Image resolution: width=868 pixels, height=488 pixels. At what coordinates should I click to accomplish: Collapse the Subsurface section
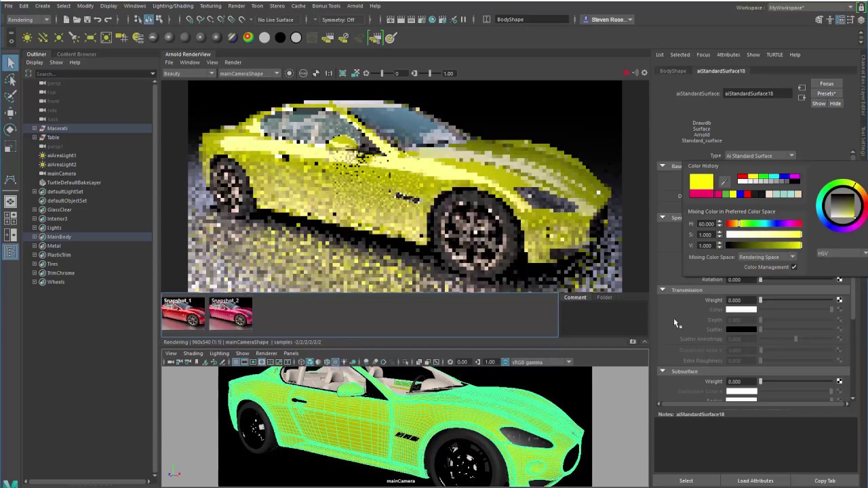663,371
